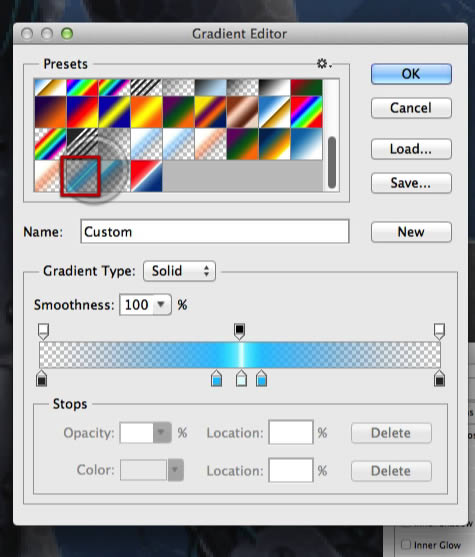Open the presets gear menu
Image resolution: width=475 pixels, height=557 pixels.
click(x=324, y=64)
